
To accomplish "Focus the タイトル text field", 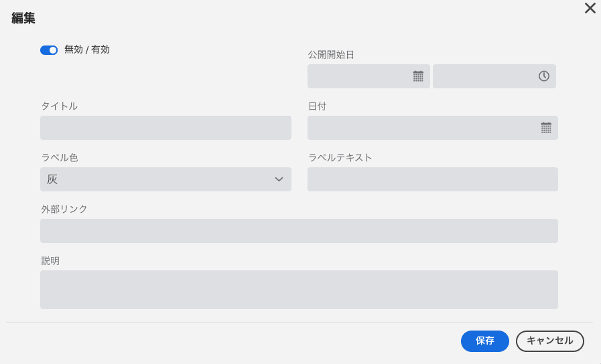I will pyautogui.click(x=165, y=128).
